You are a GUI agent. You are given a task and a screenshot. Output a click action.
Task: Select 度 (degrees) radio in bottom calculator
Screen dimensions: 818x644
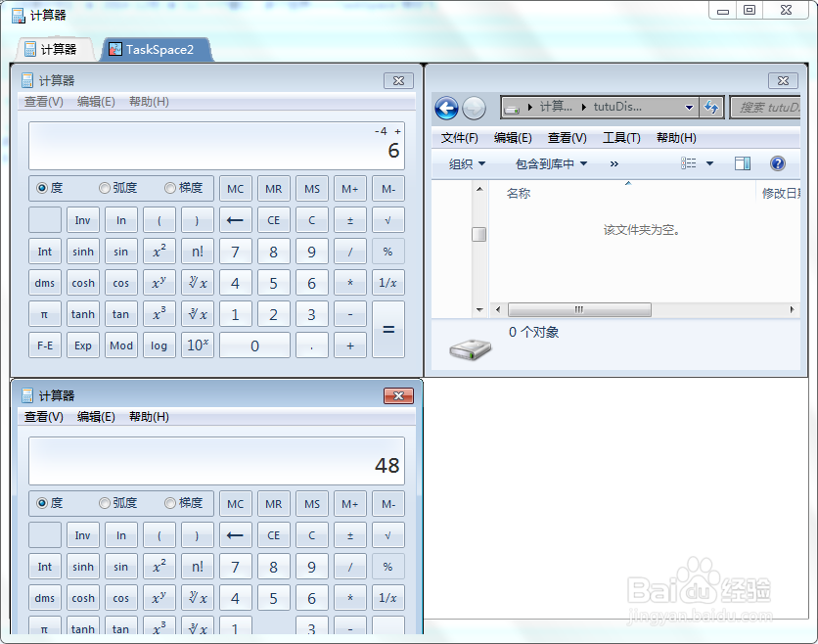tap(42, 503)
